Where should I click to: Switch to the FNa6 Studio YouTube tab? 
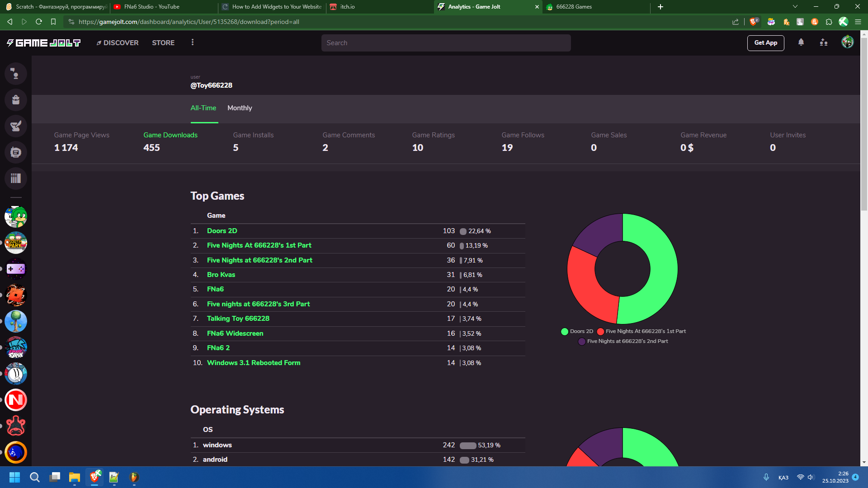[164, 7]
